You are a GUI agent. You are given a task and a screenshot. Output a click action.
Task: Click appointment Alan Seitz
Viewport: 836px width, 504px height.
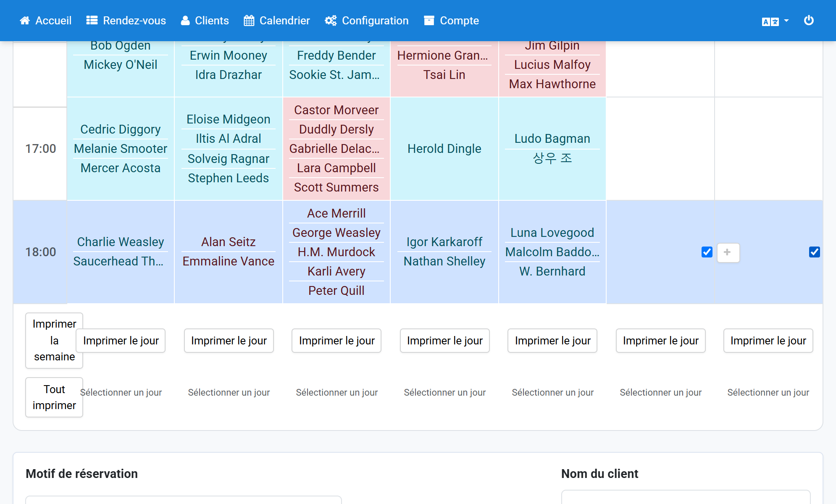pos(229,242)
